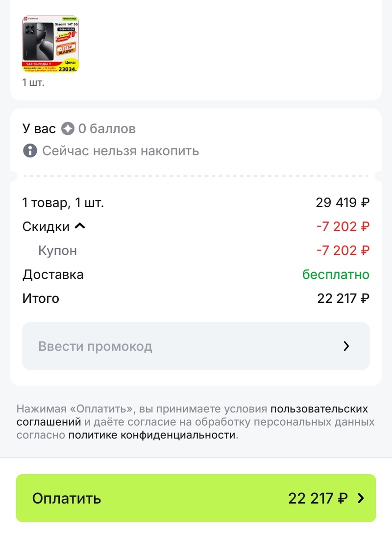Tap the arrow on the Оплатить button
The height and width of the screenshot is (534, 392).
361,499
